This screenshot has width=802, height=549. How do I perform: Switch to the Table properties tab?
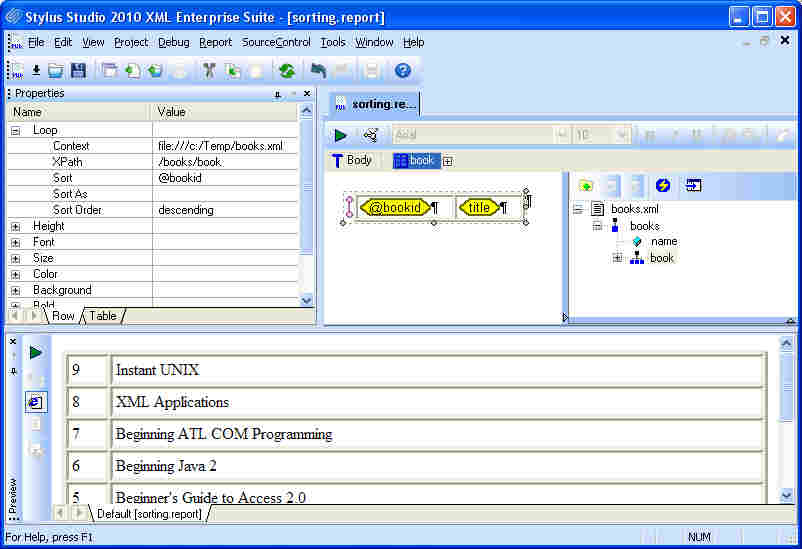[x=103, y=316]
